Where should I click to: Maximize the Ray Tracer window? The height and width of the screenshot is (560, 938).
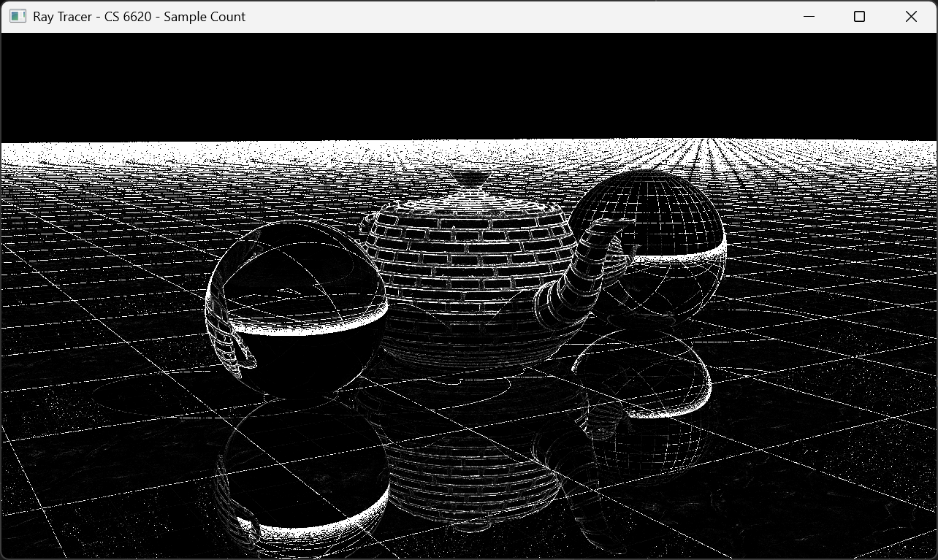click(x=859, y=16)
